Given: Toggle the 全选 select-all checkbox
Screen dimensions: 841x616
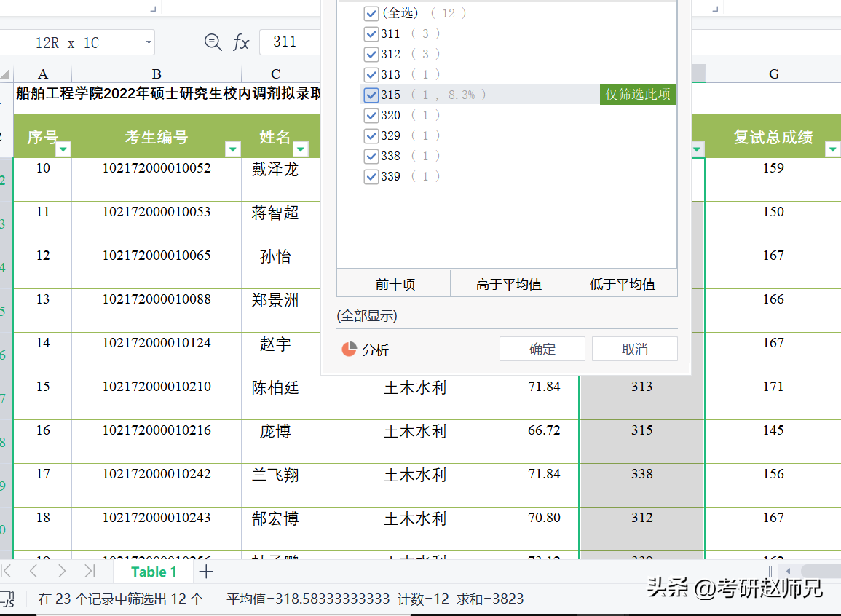Looking at the screenshot, I should (371, 13).
